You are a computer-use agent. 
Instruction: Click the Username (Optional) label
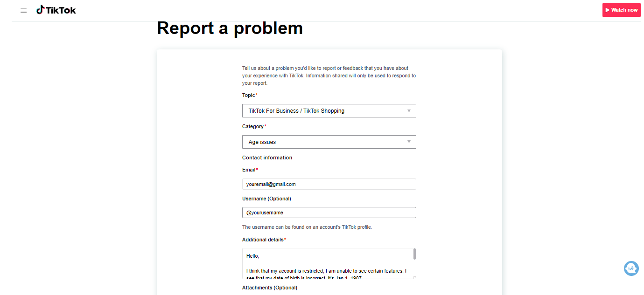coord(266,199)
